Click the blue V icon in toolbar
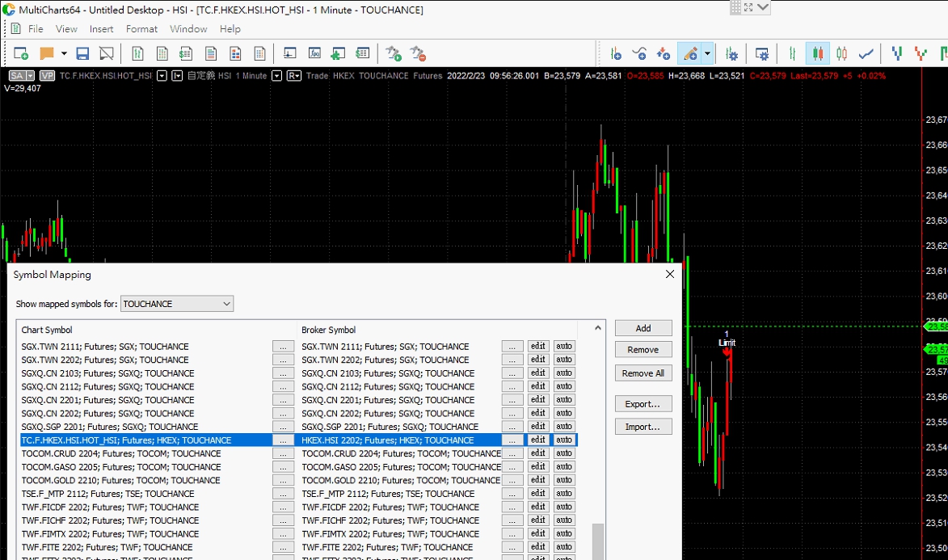 [x=897, y=54]
